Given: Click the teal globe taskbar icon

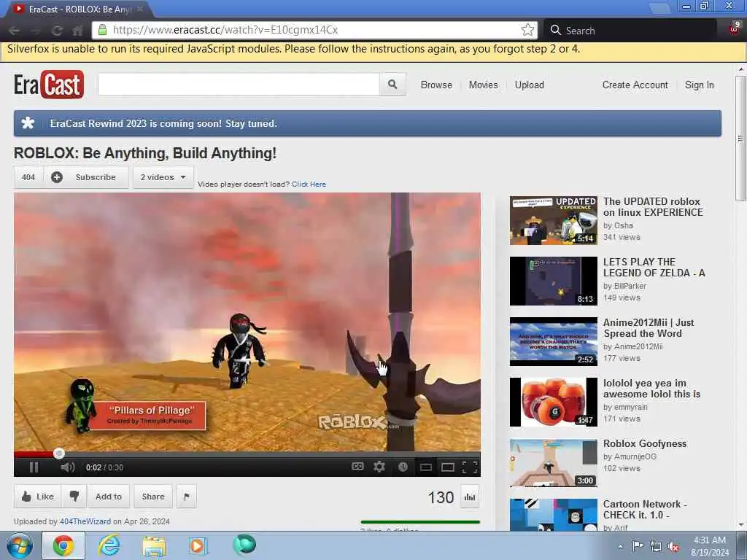Looking at the screenshot, I should [x=244, y=545].
